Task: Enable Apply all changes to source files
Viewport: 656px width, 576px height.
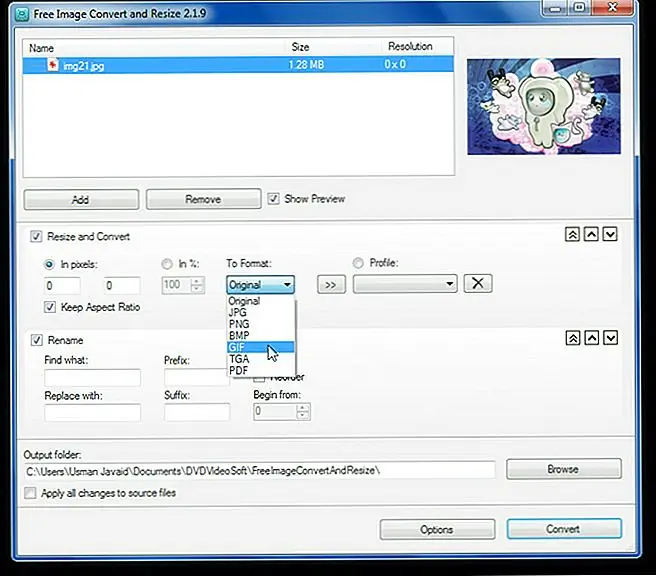Action: click(x=31, y=493)
